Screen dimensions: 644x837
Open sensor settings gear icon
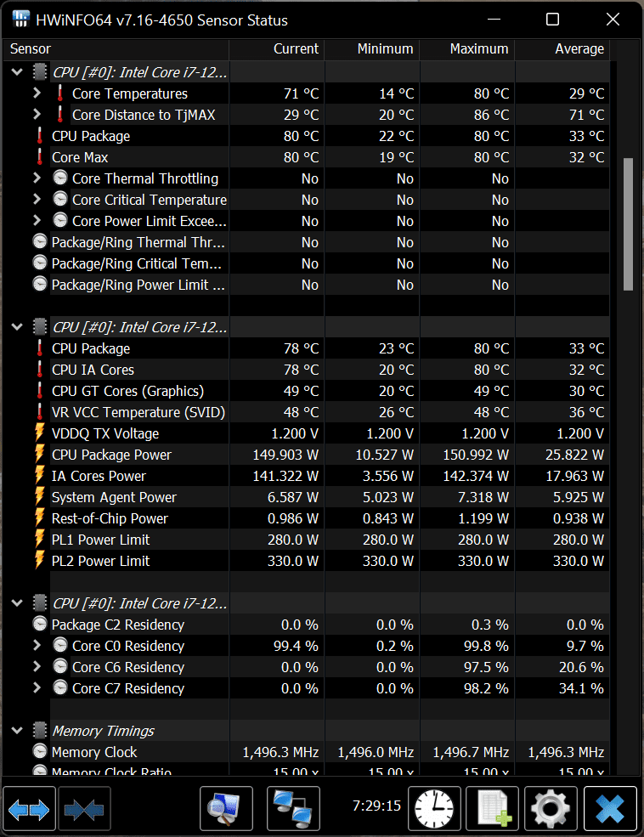click(x=551, y=809)
